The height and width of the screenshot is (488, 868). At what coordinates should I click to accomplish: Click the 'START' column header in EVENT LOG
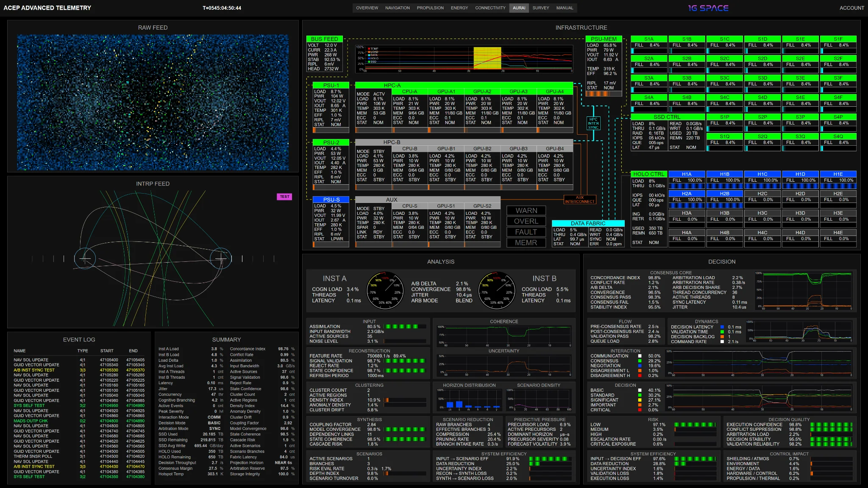(107, 351)
